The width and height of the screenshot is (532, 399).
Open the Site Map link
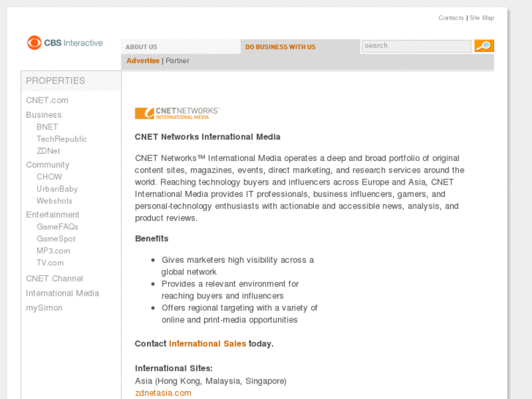pyautogui.click(x=482, y=18)
